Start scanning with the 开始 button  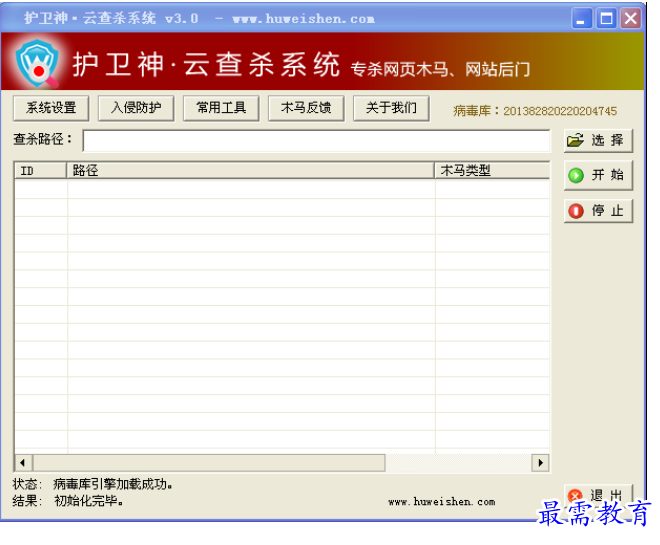[x=598, y=175]
